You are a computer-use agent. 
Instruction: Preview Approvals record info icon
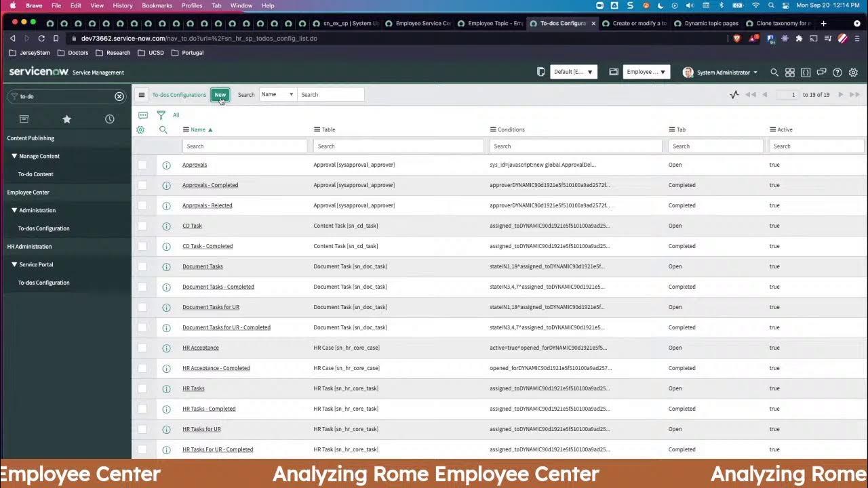click(166, 165)
